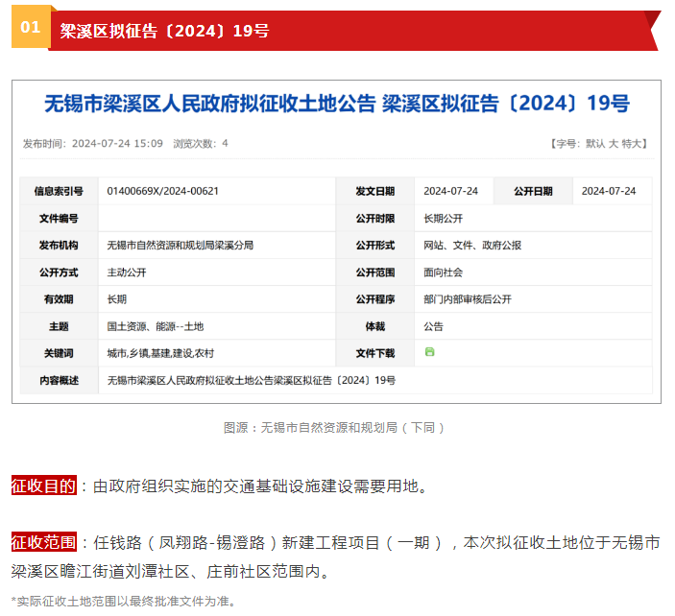
Task: Click the 公开方式 label
Action: 59,272
